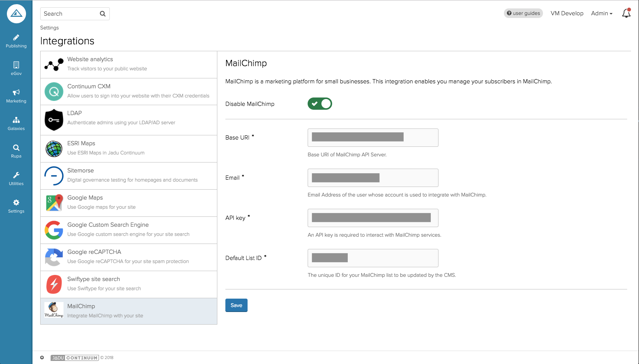Screen dimensions: 639x364
Task: Click the search magnifier icon
Action: (x=103, y=14)
